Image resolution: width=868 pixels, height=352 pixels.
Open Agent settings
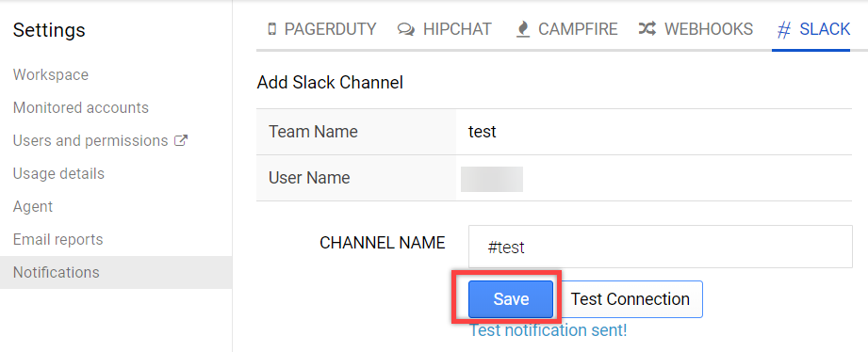(x=33, y=207)
